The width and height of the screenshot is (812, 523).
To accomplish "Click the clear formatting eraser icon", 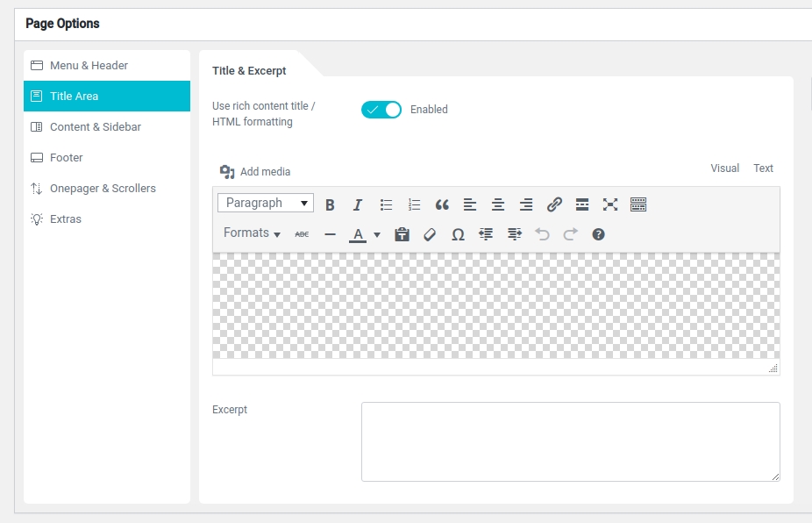I will pyautogui.click(x=430, y=234).
